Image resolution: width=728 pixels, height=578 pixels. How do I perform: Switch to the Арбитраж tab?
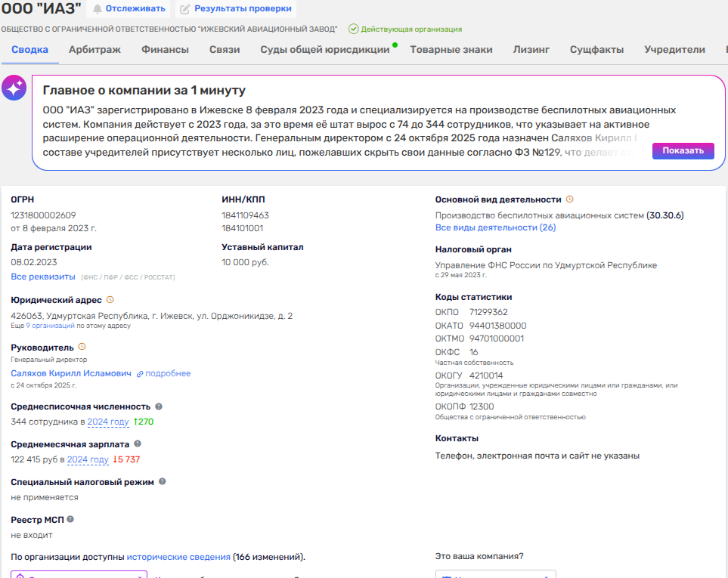click(94, 50)
